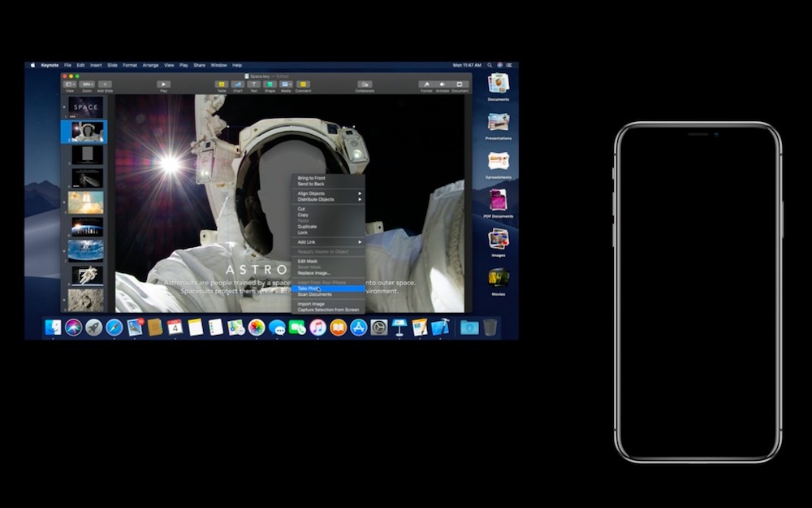Open the Arrange menu
812x508 pixels.
(151, 65)
